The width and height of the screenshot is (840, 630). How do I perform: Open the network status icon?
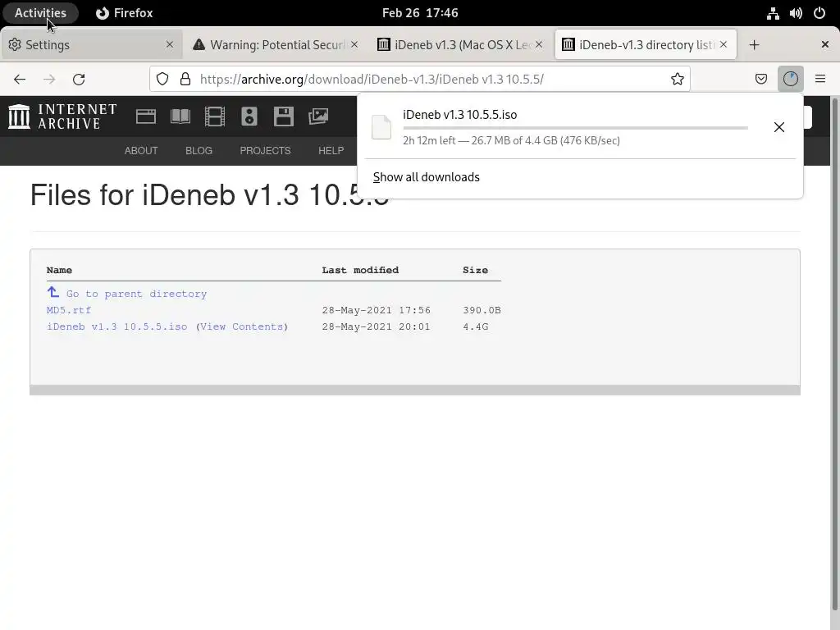point(773,13)
